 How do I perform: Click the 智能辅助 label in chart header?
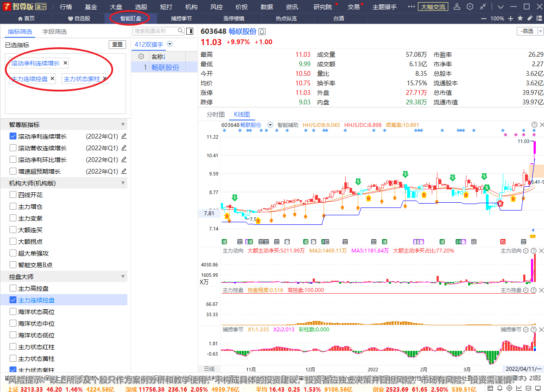(x=288, y=125)
